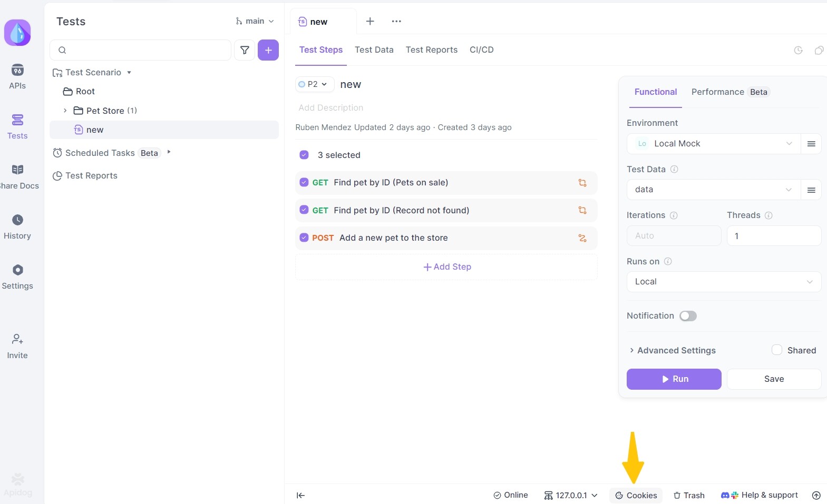The height and width of the screenshot is (504, 827).
Task: Open Settings from the left sidebar
Action: click(17, 276)
